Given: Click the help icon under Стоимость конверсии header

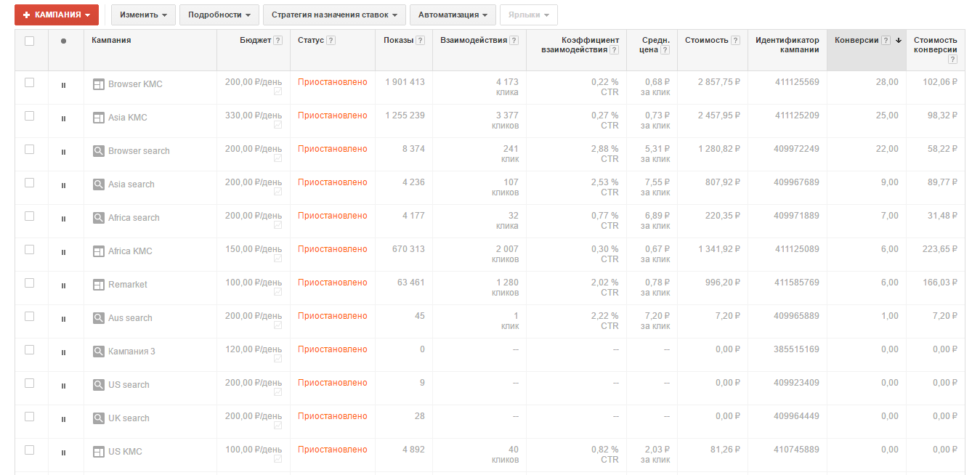Looking at the screenshot, I should [x=952, y=60].
